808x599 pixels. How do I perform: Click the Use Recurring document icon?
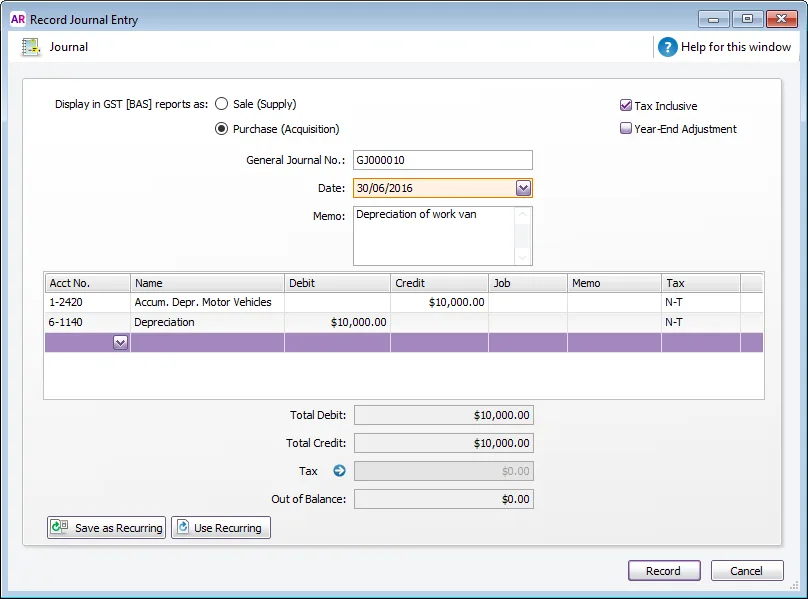[x=183, y=527]
